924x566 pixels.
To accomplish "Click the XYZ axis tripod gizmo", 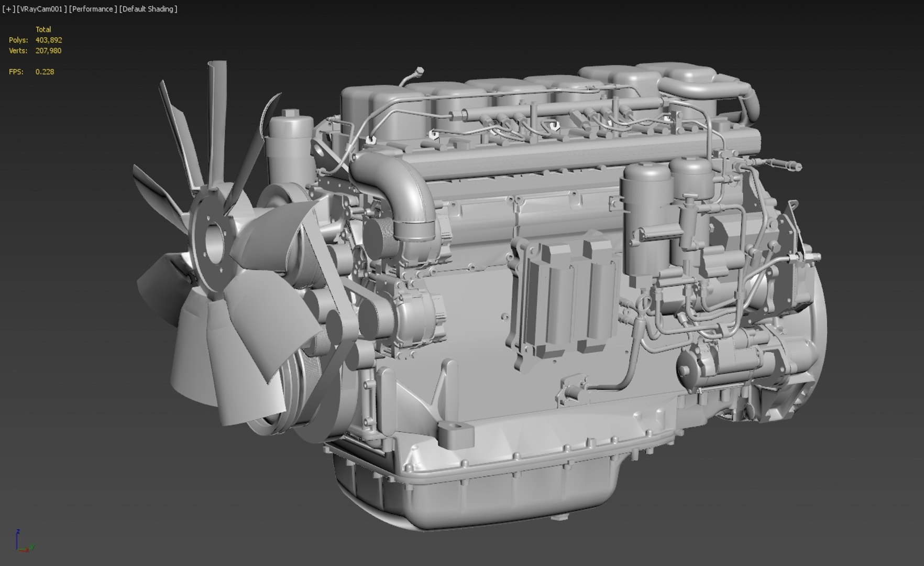I will click(24, 541).
